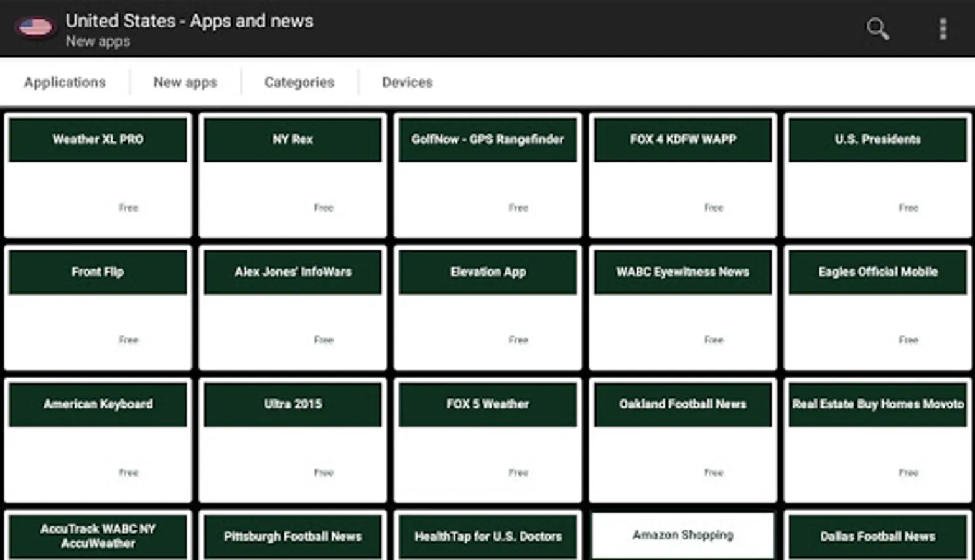The width and height of the screenshot is (975, 560).
Task: Click the Free label under NY Rex
Action: tap(324, 208)
